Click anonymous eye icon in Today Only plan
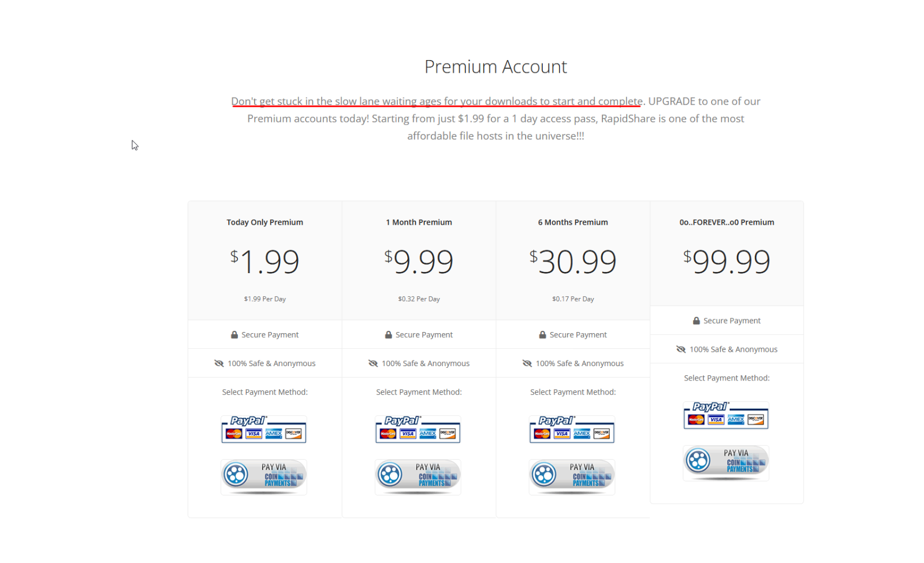The width and height of the screenshot is (924, 563). point(219,363)
